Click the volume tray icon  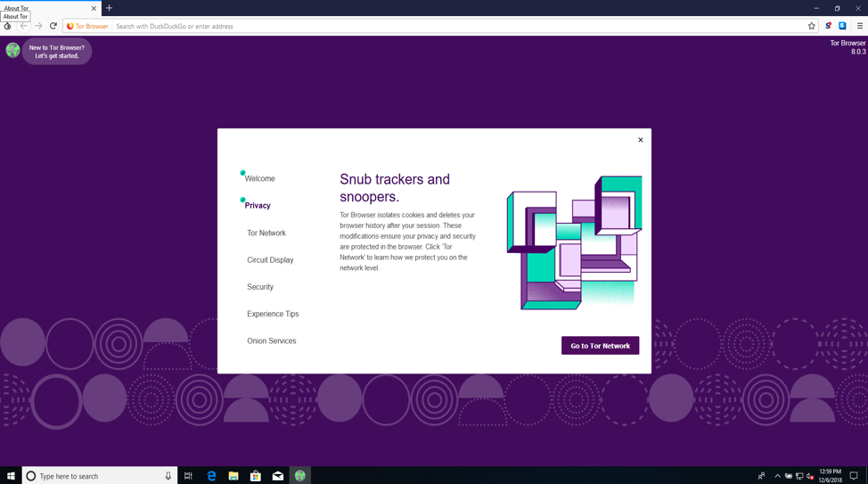(810, 476)
